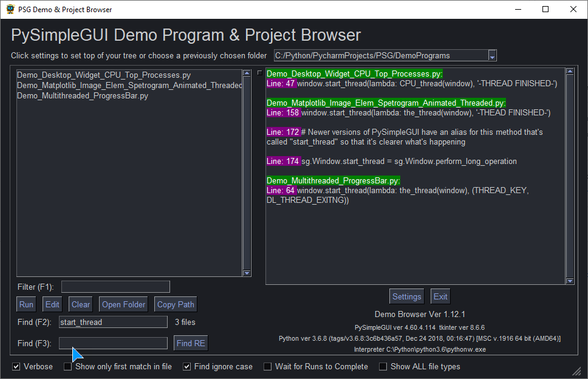The image size is (588, 379).
Task: Click the window resize grip icon
Action: pos(576,372)
